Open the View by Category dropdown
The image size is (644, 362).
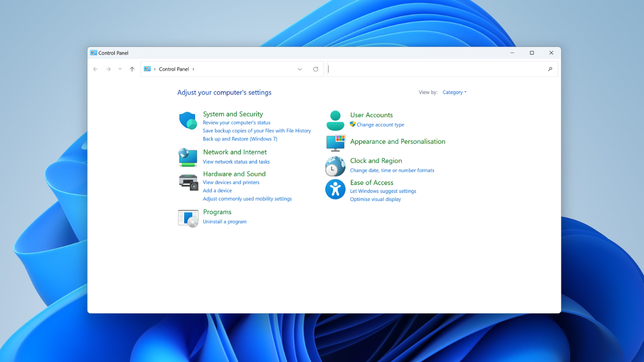[x=454, y=93]
